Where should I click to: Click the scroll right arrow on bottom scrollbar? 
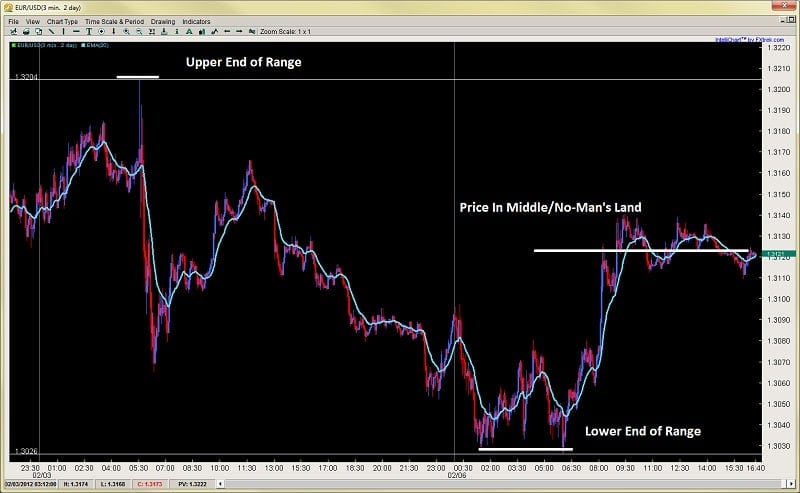pyautogui.click(x=791, y=484)
